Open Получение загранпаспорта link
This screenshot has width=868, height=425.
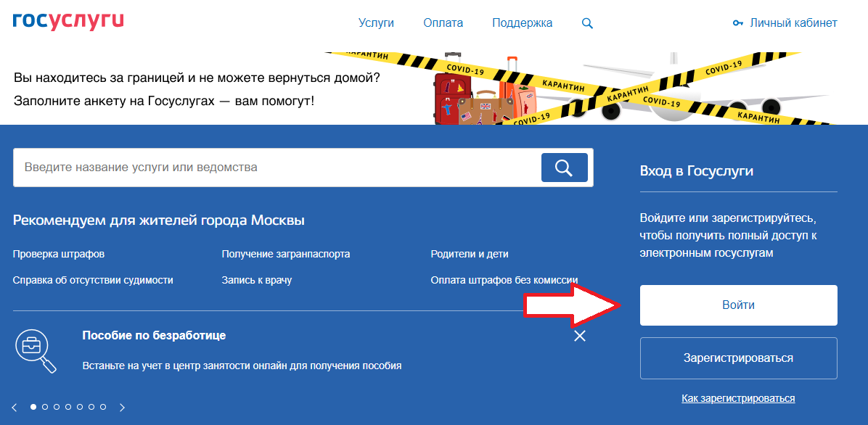286,254
